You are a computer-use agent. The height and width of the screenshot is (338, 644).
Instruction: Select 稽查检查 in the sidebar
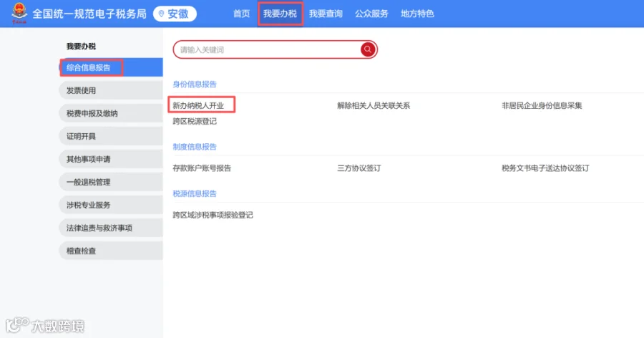(x=111, y=251)
